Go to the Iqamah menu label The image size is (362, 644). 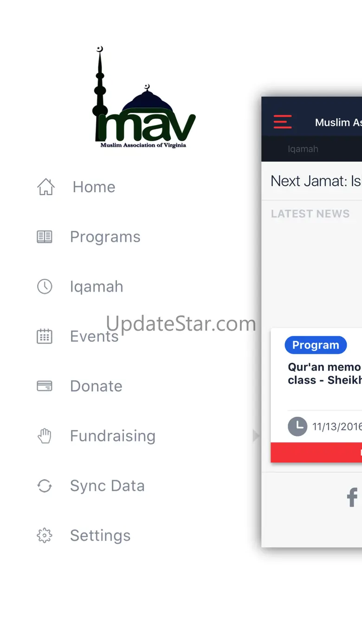pos(97,286)
